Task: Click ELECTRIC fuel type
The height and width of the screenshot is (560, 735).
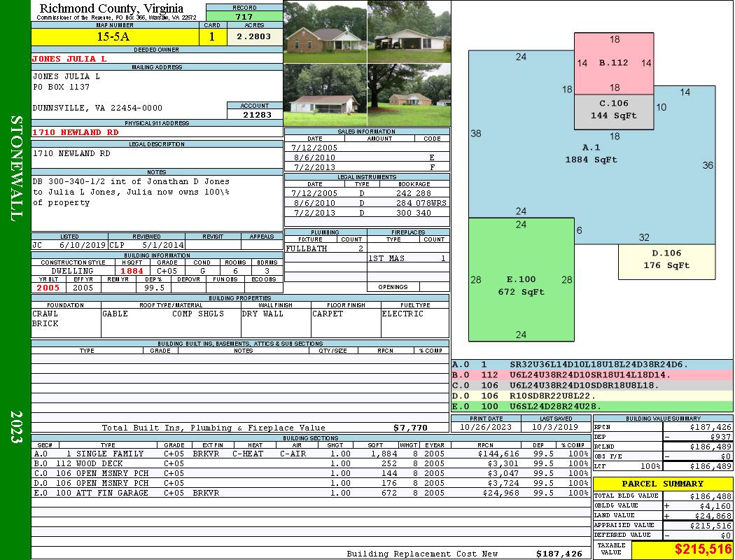Action: (x=402, y=314)
